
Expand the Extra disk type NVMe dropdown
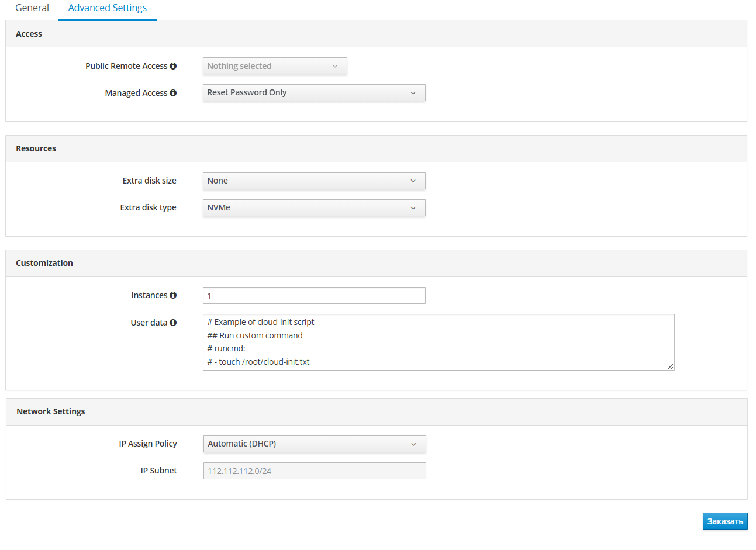(313, 208)
